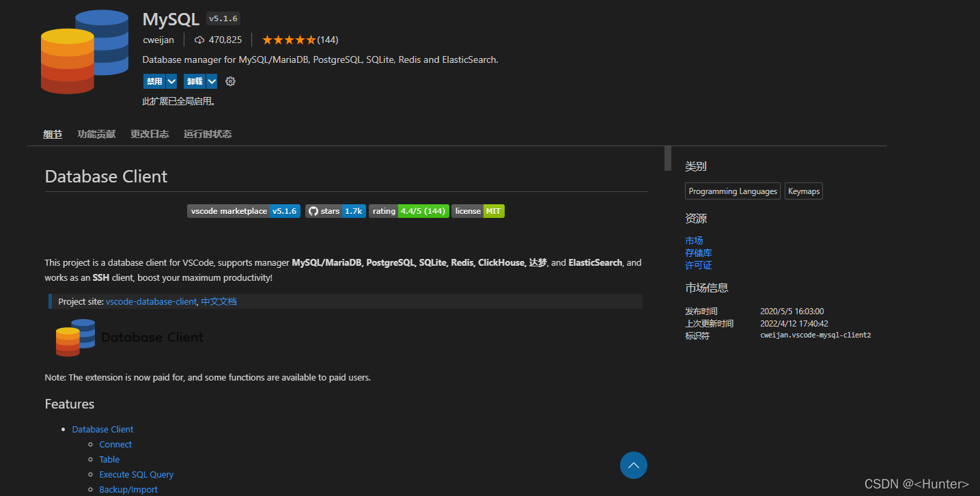Click the Connect feature link
This screenshot has height=496, width=980.
click(115, 445)
